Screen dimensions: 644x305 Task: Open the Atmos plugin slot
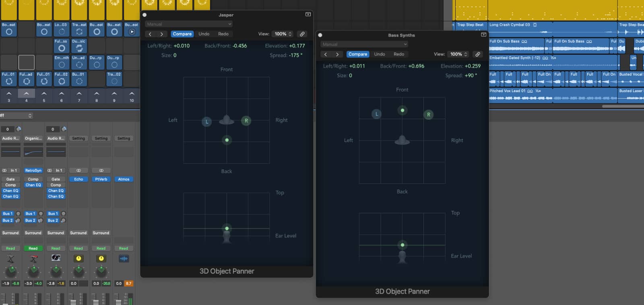pyautogui.click(x=124, y=179)
